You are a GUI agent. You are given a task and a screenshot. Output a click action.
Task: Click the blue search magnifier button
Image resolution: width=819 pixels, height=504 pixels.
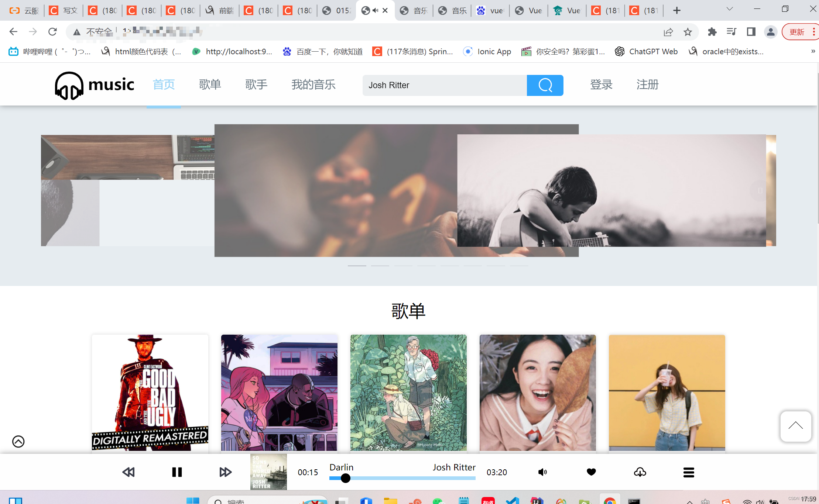pyautogui.click(x=545, y=85)
